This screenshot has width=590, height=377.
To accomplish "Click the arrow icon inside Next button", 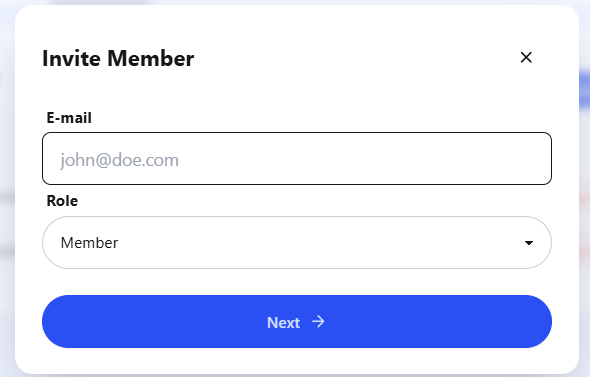I will pyautogui.click(x=318, y=322).
